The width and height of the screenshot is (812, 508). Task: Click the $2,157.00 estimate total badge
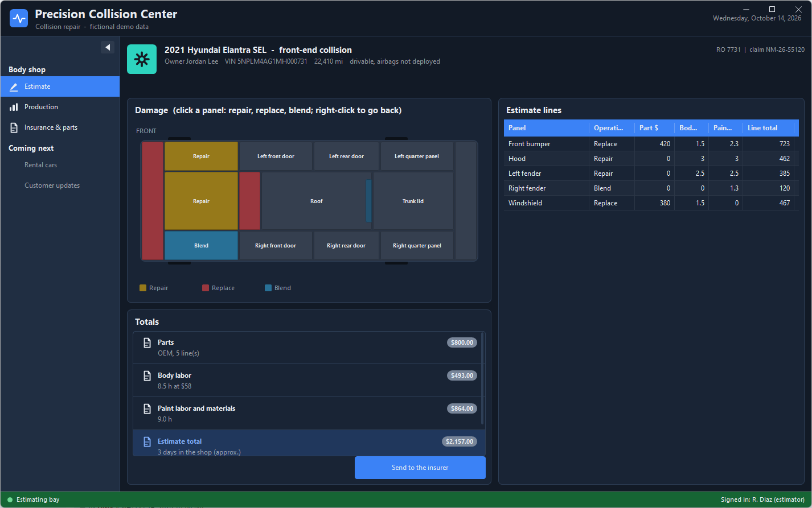tap(460, 441)
